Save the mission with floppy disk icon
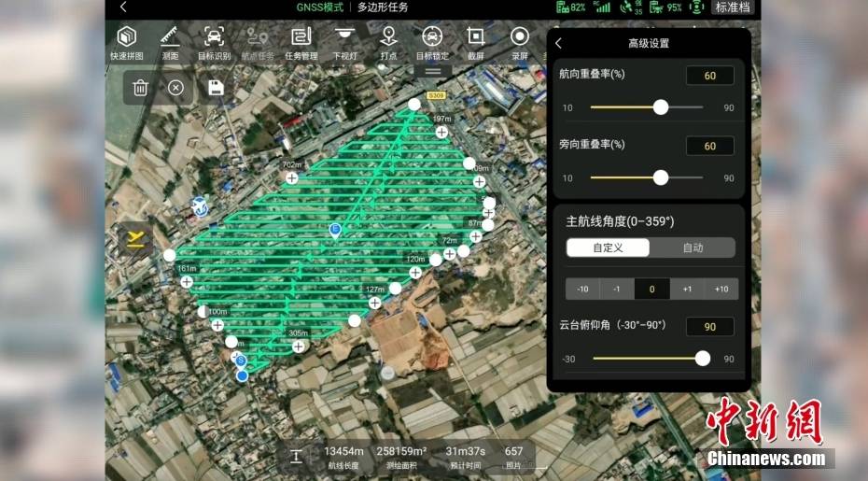 click(x=216, y=88)
